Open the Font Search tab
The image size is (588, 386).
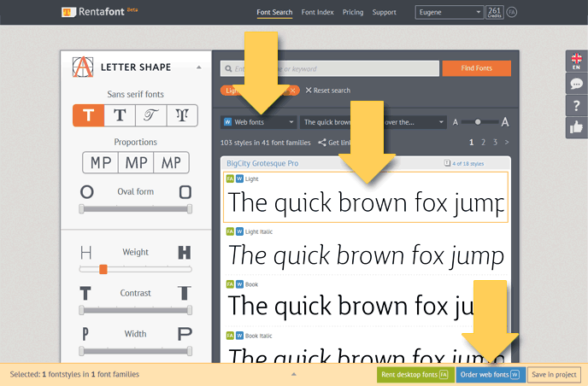click(x=274, y=12)
